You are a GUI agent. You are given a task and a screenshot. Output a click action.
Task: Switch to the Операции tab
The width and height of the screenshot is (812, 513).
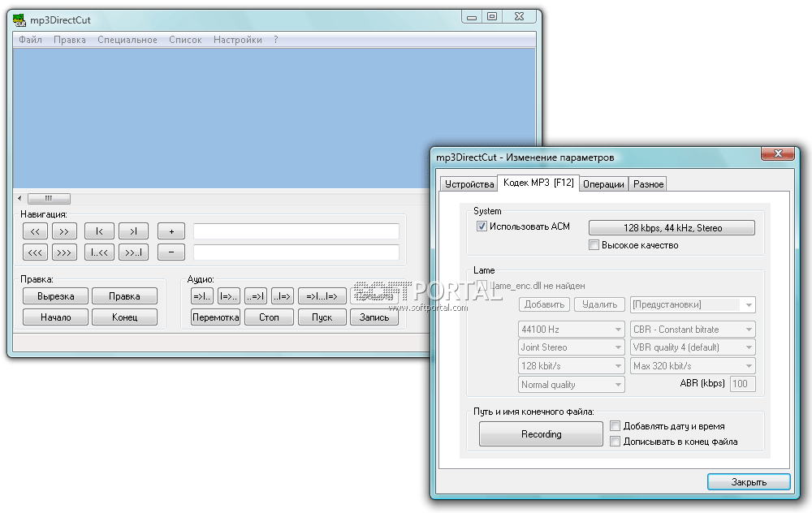[x=603, y=184]
